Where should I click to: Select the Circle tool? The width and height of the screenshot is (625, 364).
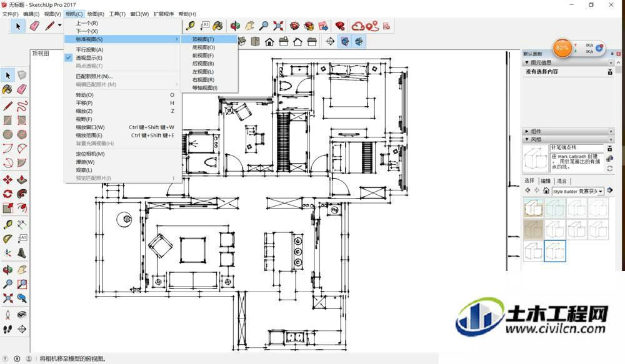pos(7,134)
